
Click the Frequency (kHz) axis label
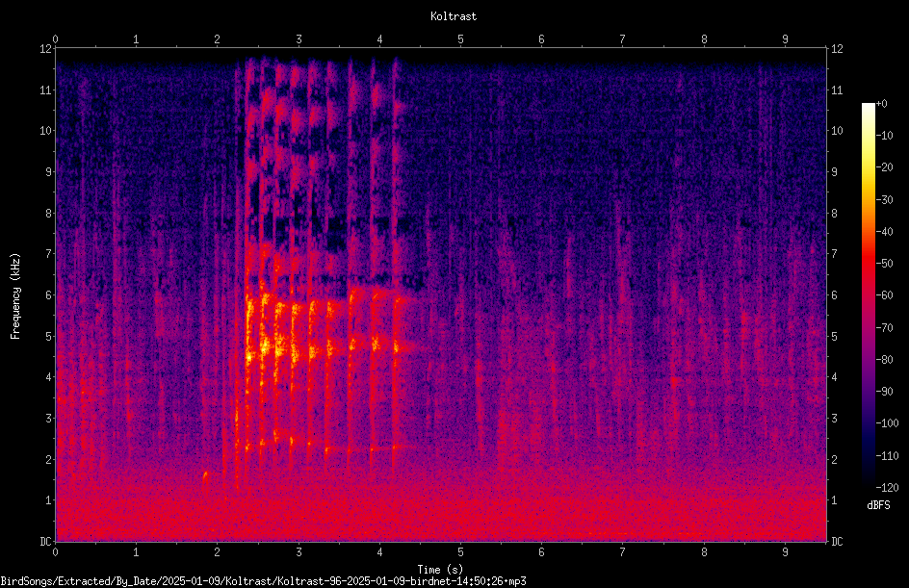[x=15, y=296]
